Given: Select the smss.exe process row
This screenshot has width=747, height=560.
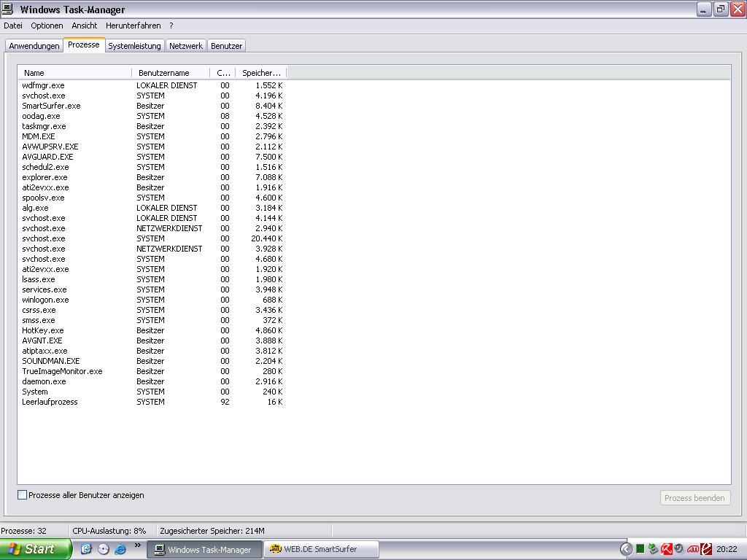Looking at the screenshot, I should (152, 321).
